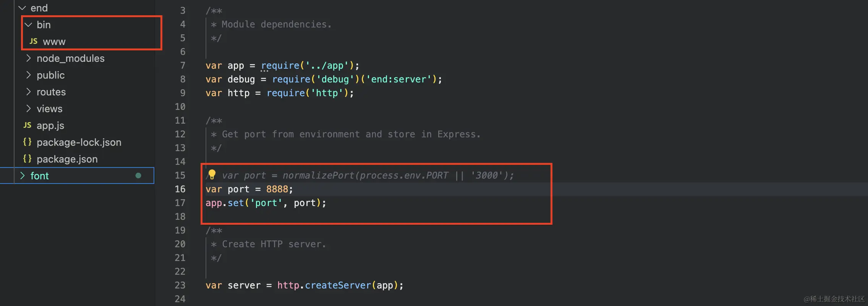Screen dimensions: 868x306
Task: Open the www file in bin
Action: 54,42
